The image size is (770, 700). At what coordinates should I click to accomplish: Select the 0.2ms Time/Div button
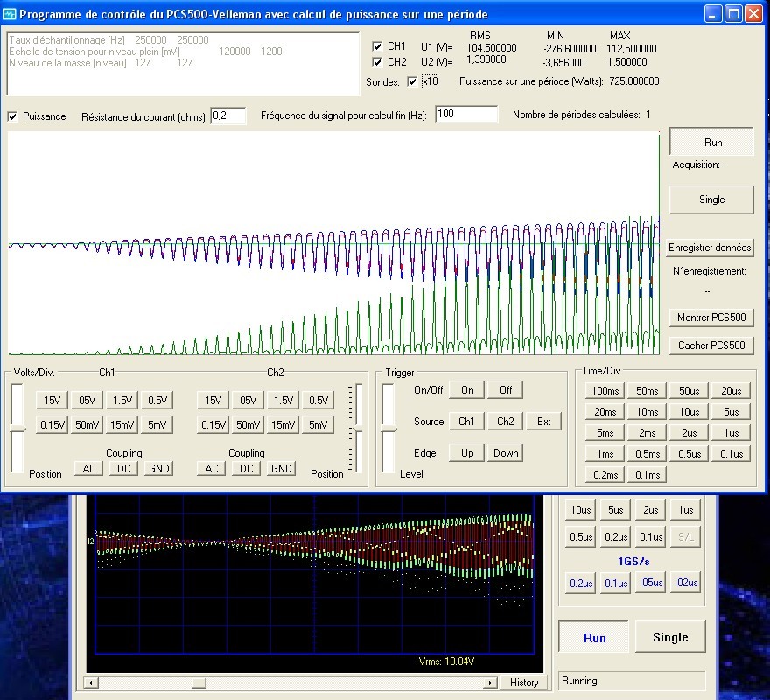click(605, 475)
